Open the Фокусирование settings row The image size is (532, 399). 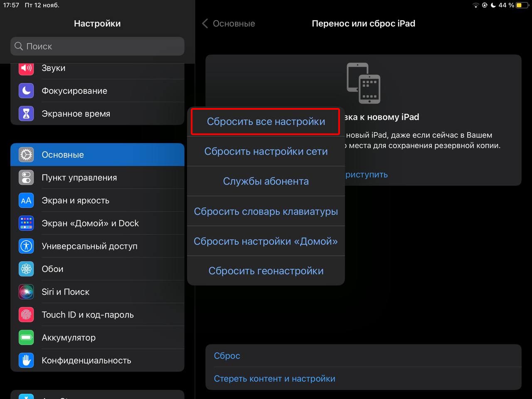pyautogui.click(x=97, y=91)
